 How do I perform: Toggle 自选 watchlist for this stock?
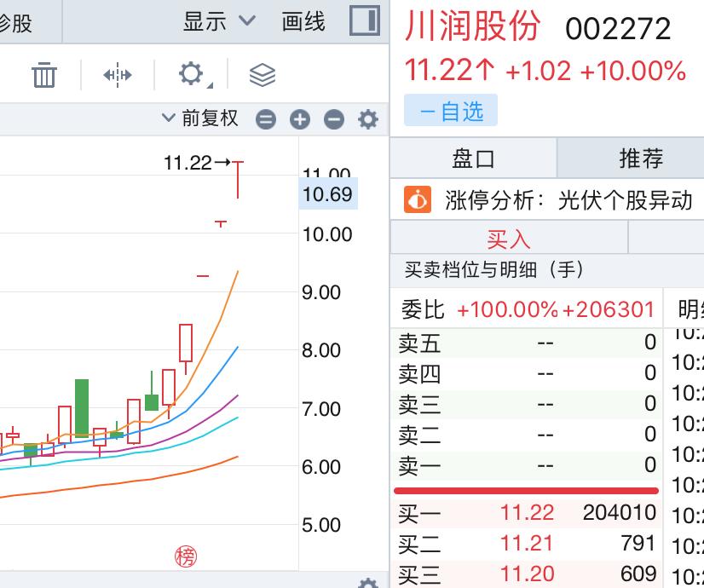[450, 111]
